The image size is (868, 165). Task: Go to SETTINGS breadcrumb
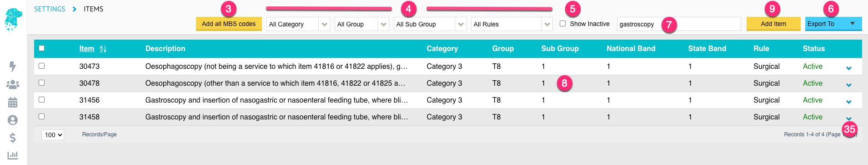[x=50, y=9]
